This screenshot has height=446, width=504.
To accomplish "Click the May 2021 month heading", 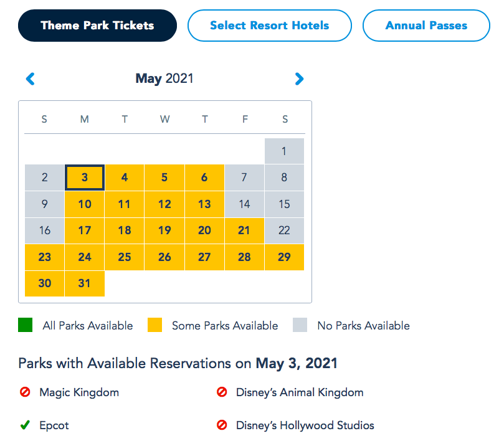I will [164, 79].
